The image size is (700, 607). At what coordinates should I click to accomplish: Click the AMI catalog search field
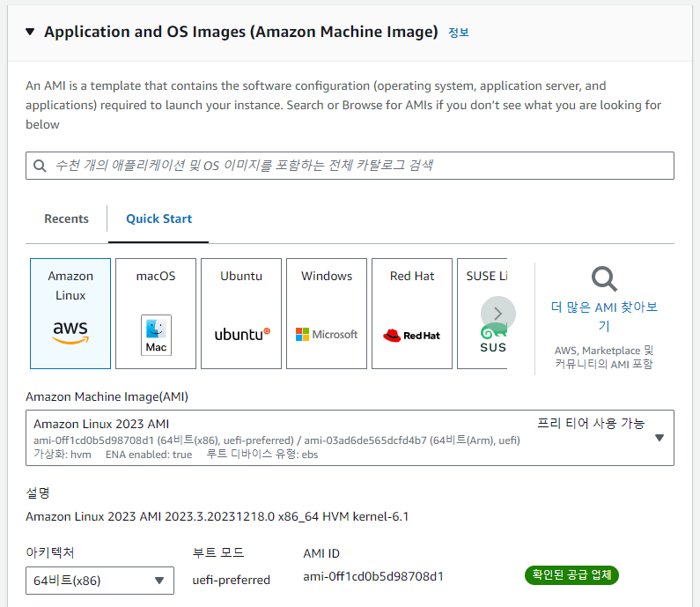tap(350, 166)
